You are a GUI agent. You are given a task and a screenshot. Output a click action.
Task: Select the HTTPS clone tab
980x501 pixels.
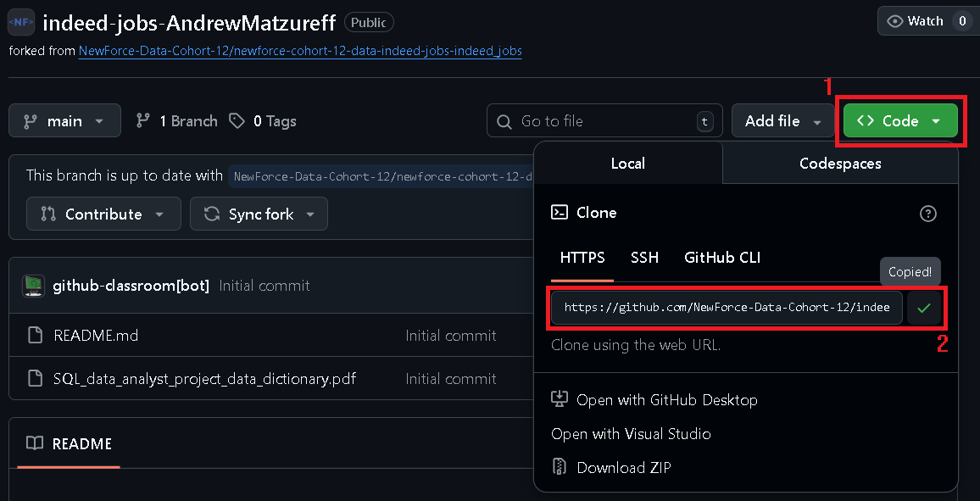(x=582, y=258)
